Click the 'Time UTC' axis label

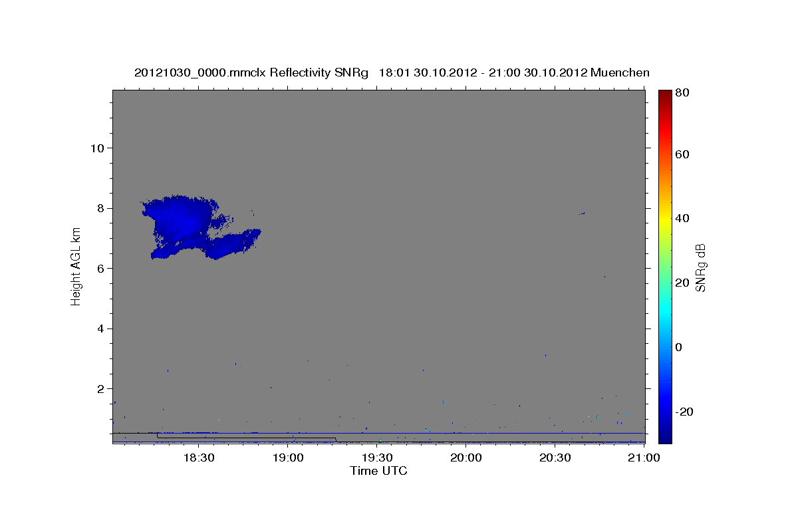(378, 471)
